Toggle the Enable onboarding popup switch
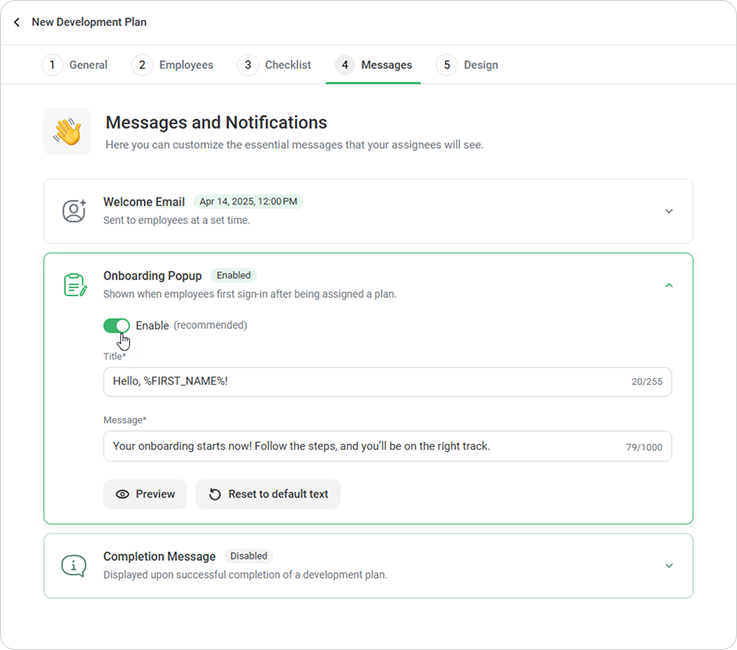 click(x=117, y=326)
